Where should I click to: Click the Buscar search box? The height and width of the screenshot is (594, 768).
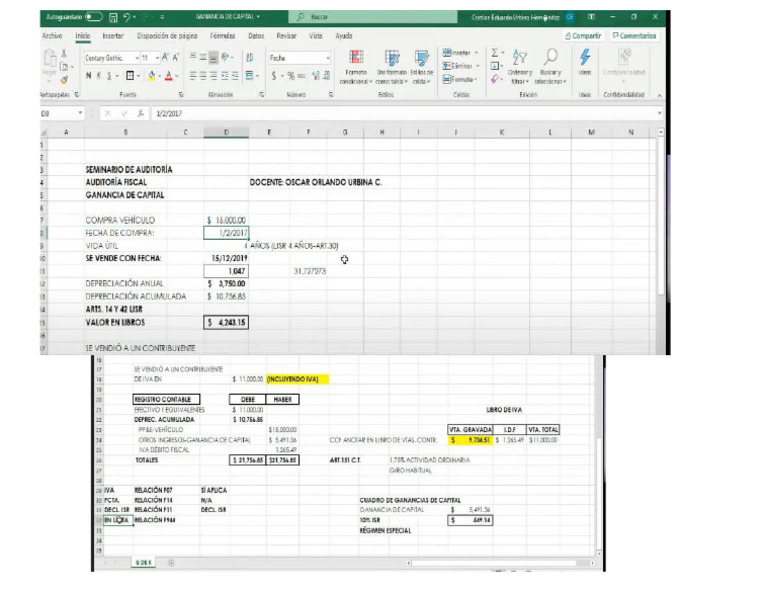(373, 17)
